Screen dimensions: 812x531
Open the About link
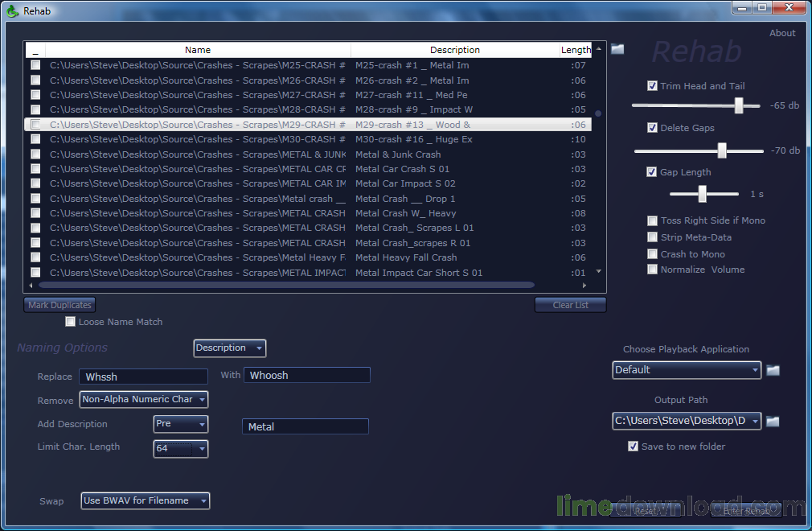782,33
